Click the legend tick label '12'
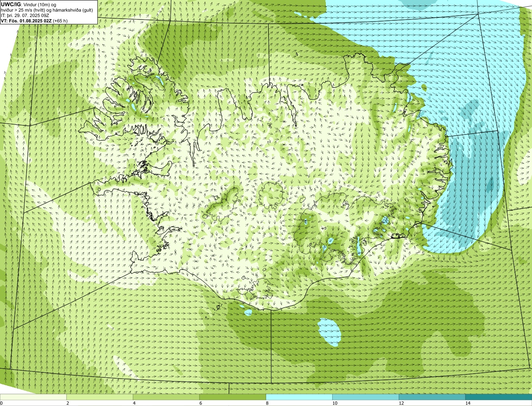 pos(401,403)
